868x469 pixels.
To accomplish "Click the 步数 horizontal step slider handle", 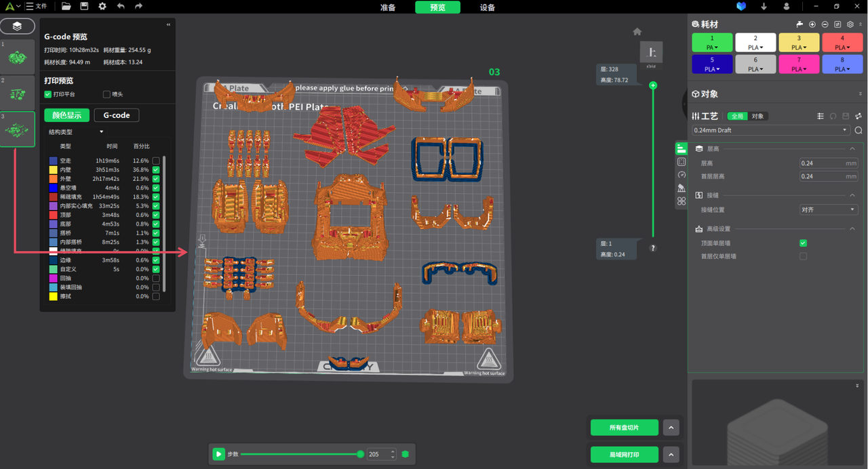I will tap(360, 454).
